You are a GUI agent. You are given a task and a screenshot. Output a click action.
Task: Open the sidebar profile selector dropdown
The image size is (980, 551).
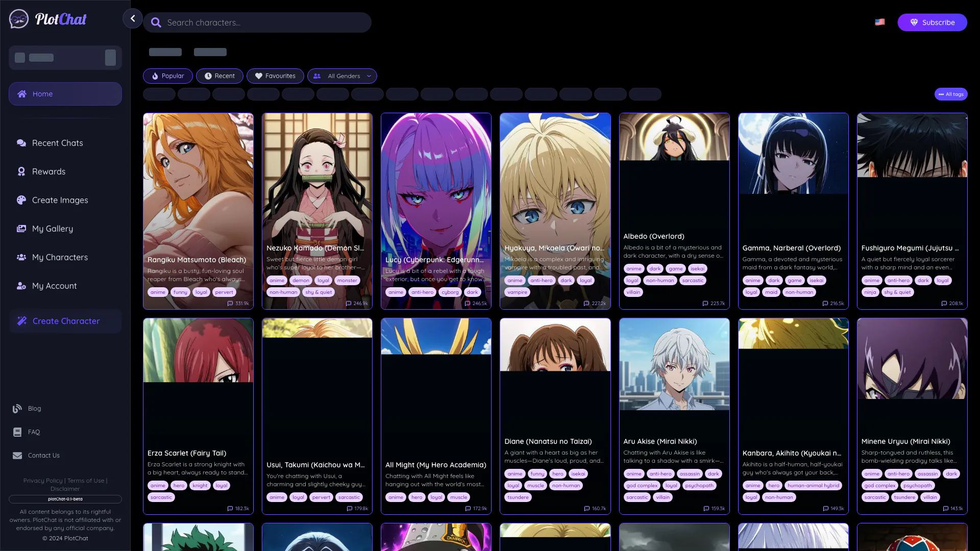[110, 58]
